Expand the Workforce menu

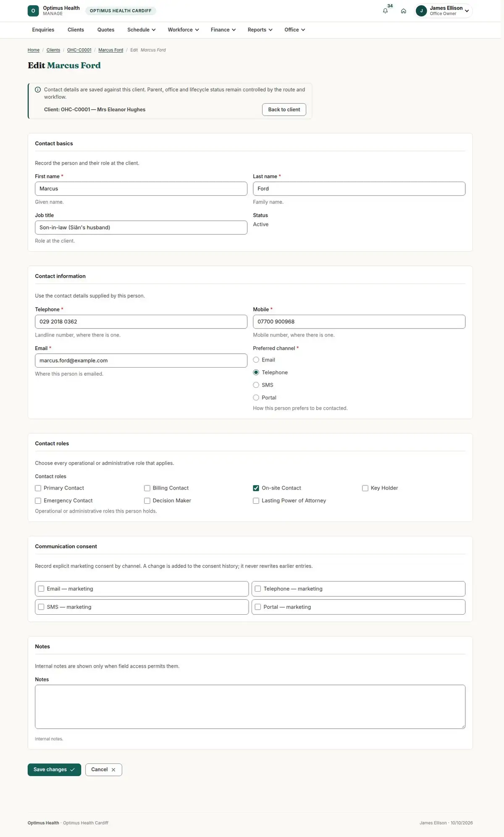coord(183,30)
